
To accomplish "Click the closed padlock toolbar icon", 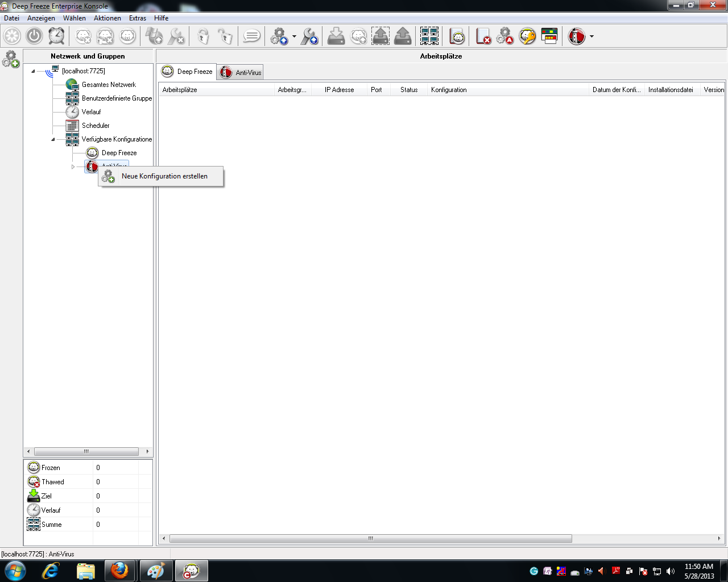I will tap(203, 36).
